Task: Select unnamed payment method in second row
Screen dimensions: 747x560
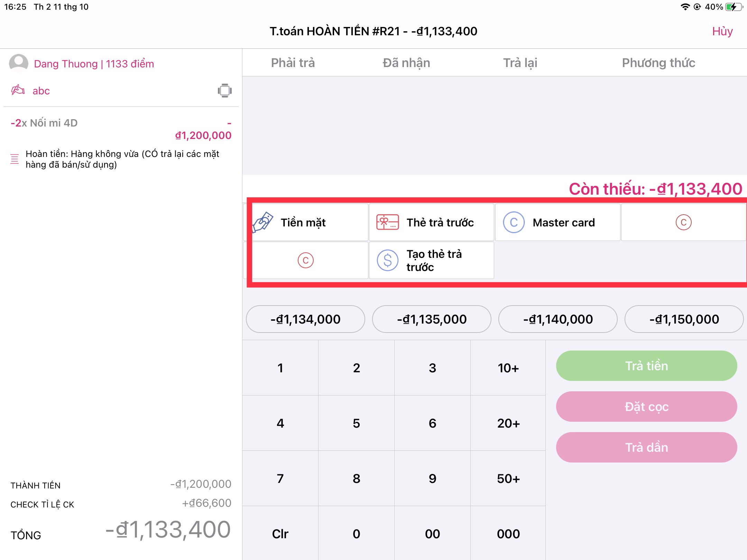Action: click(305, 260)
